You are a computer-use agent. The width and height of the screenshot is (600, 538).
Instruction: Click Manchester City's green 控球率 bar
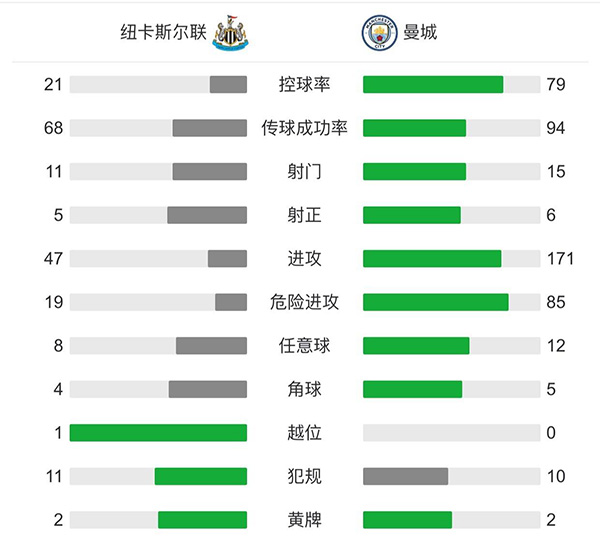(x=432, y=85)
